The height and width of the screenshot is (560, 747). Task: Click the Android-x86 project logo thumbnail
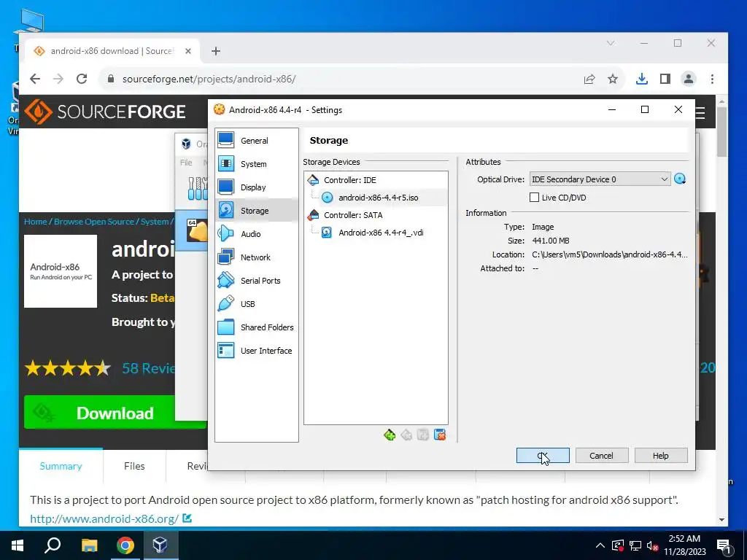pos(61,271)
